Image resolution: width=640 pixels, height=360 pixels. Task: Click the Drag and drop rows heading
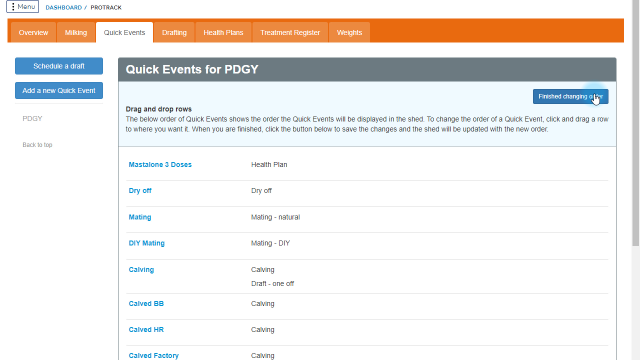(158, 109)
